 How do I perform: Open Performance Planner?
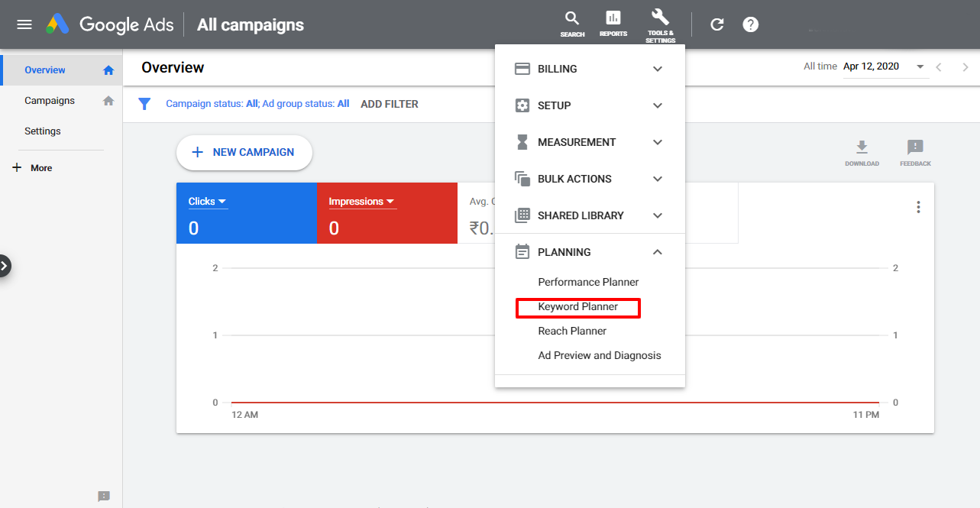tap(587, 282)
